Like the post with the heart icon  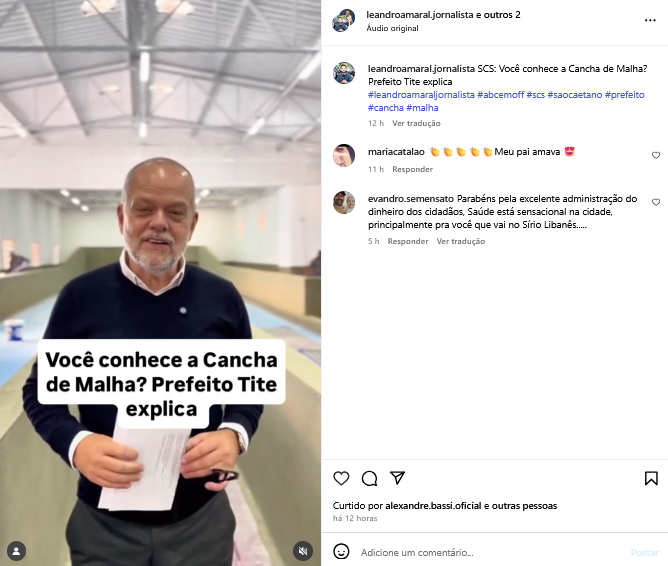click(341, 478)
